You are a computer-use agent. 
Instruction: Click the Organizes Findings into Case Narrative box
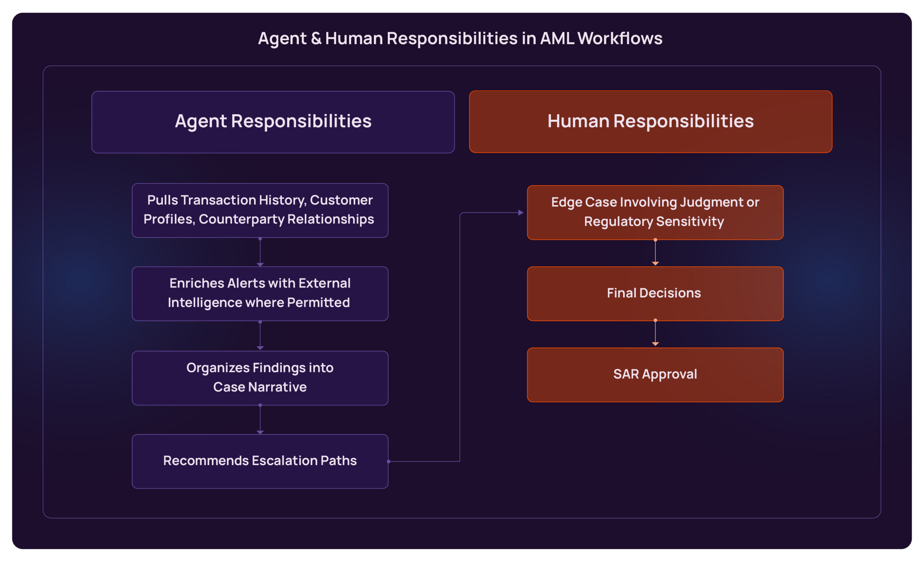click(x=260, y=377)
